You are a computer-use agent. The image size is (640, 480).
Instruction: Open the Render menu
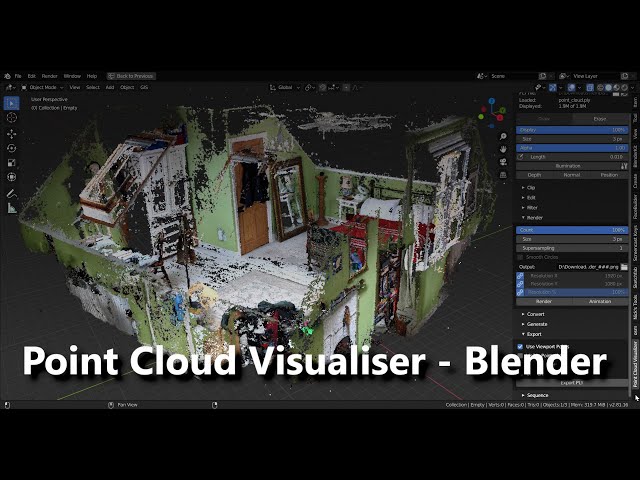pyautogui.click(x=49, y=76)
